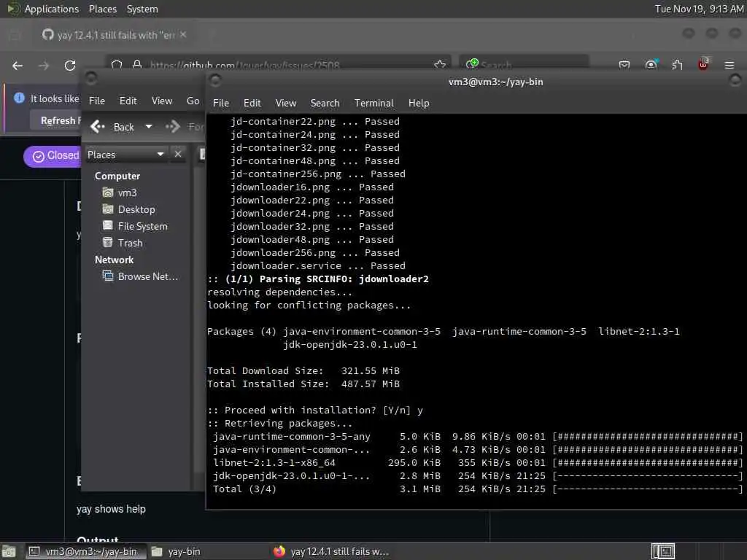Open the Places menu in top panel
The width and height of the screenshot is (747, 560).
102,9
